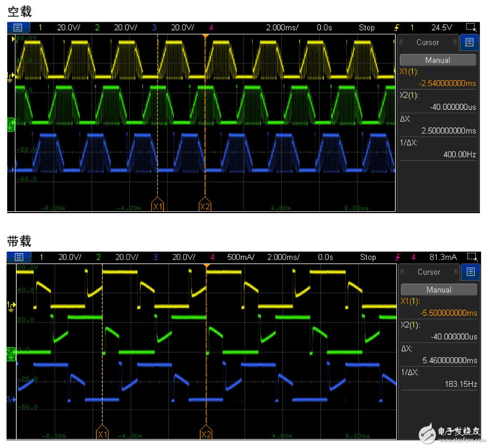Open the Manual cursor mode selector in the 空载 scope
The height and width of the screenshot is (448, 490).
click(438, 60)
